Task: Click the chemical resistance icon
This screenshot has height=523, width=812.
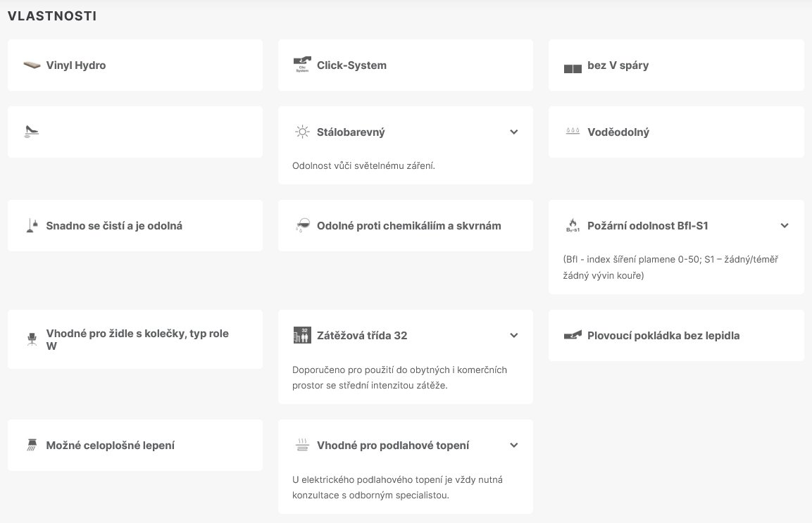Action: pos(302,226)
